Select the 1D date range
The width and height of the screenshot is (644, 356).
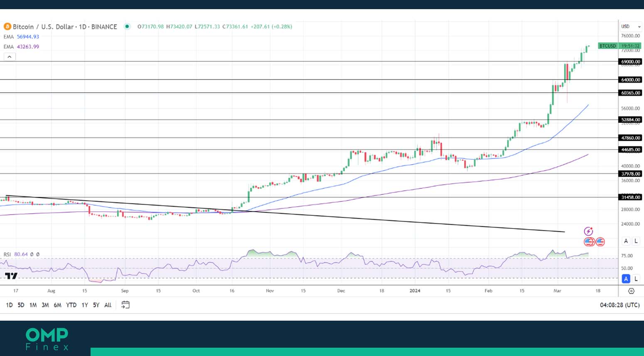(x=9, y=305)
